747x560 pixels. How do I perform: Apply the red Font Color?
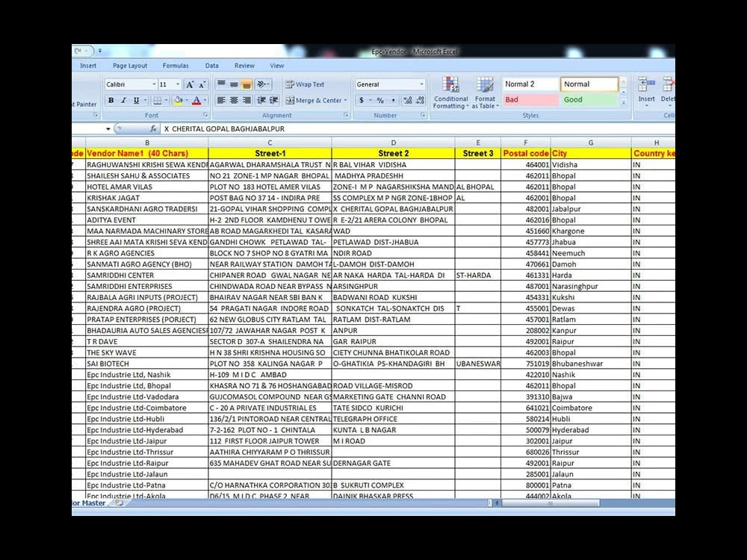(x=196, y=101)
